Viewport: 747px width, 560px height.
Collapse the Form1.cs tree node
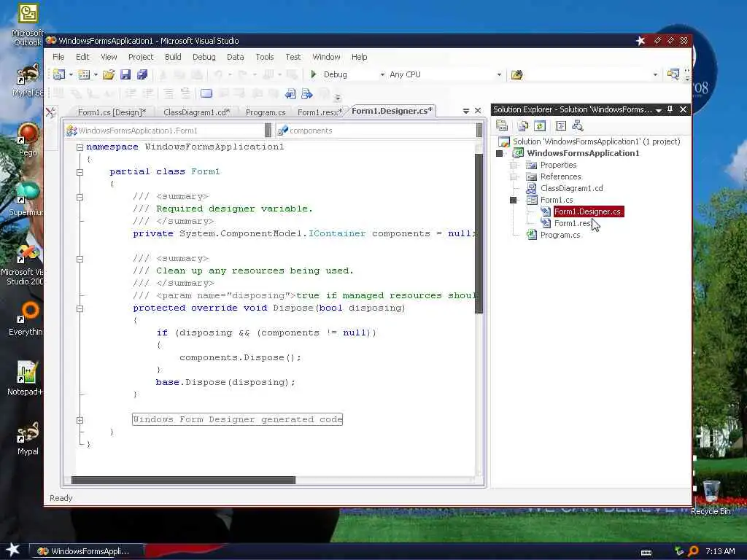[513, 200]
